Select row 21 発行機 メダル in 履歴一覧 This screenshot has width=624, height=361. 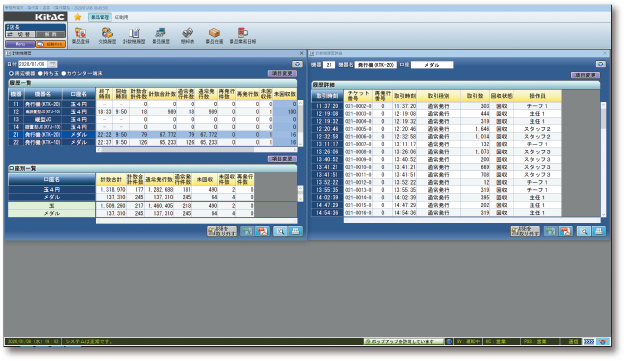coord(153,135)
